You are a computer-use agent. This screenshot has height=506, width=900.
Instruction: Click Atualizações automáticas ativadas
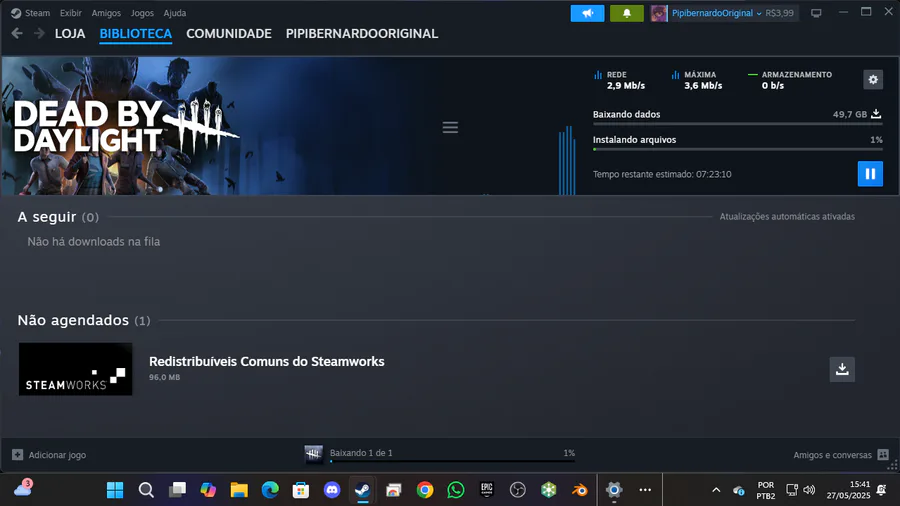pyautogui.click(x=787, y=216)
